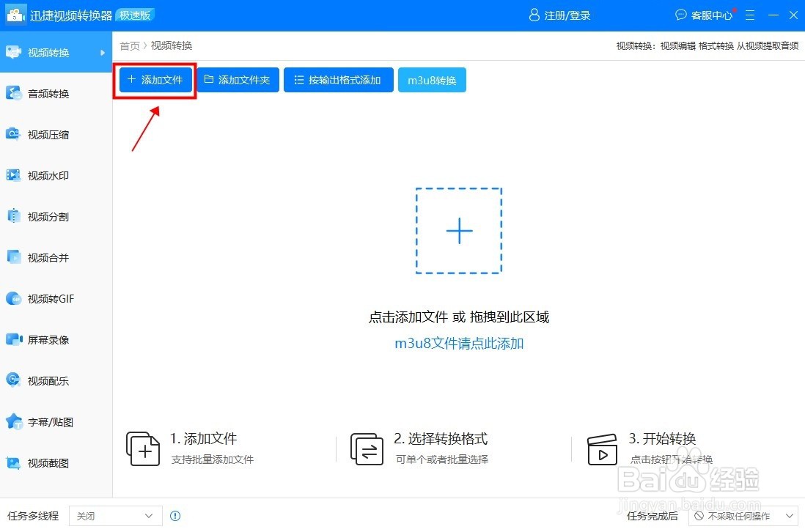Click the m3u8转换 button
This screenshot has width=805, height=532.
(432, 80)
